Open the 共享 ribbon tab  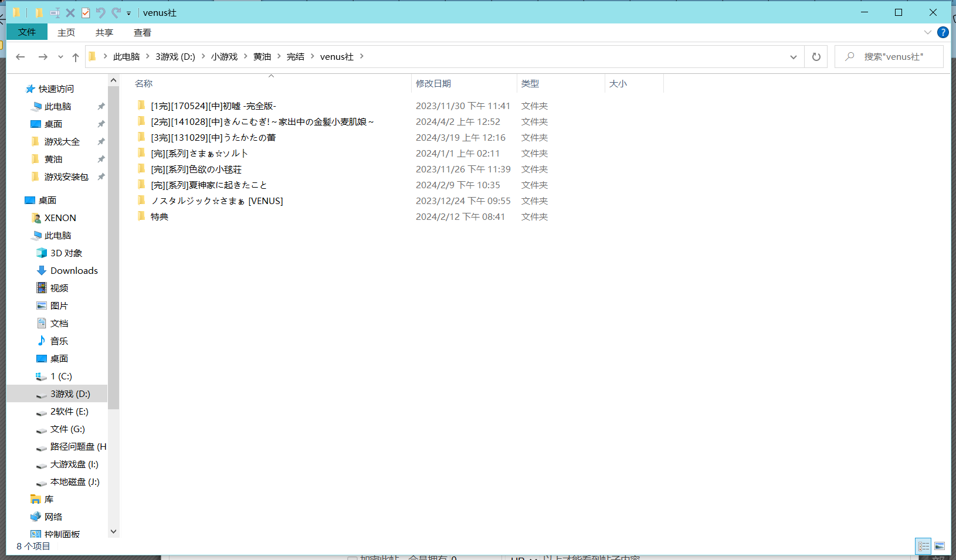coord(104,33)
